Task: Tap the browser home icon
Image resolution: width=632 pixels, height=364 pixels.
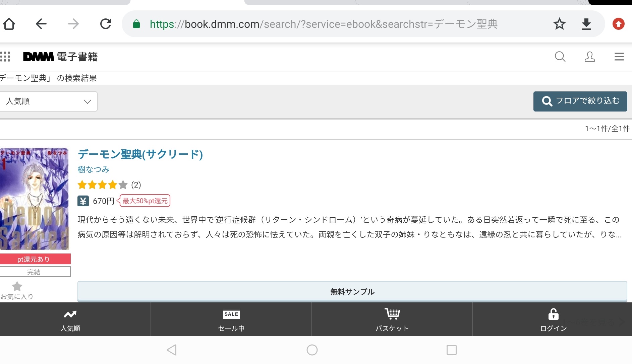Action: coord(9,24)
